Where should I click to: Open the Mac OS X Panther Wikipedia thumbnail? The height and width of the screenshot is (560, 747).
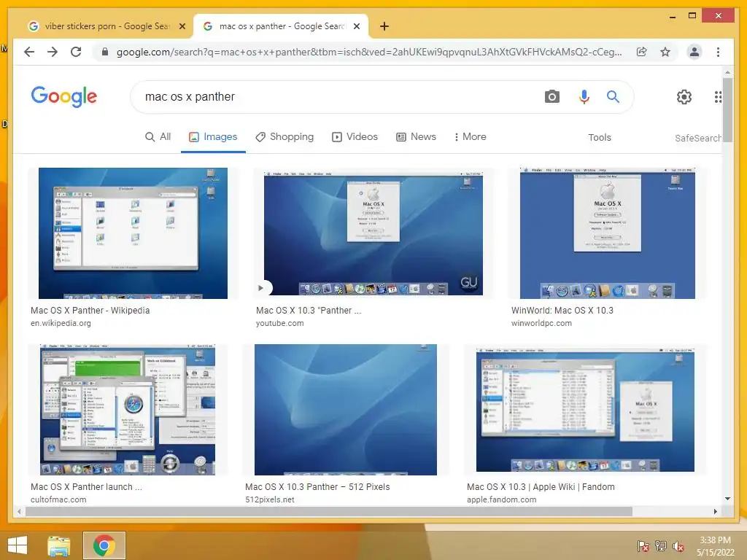(x=133, y=233)
